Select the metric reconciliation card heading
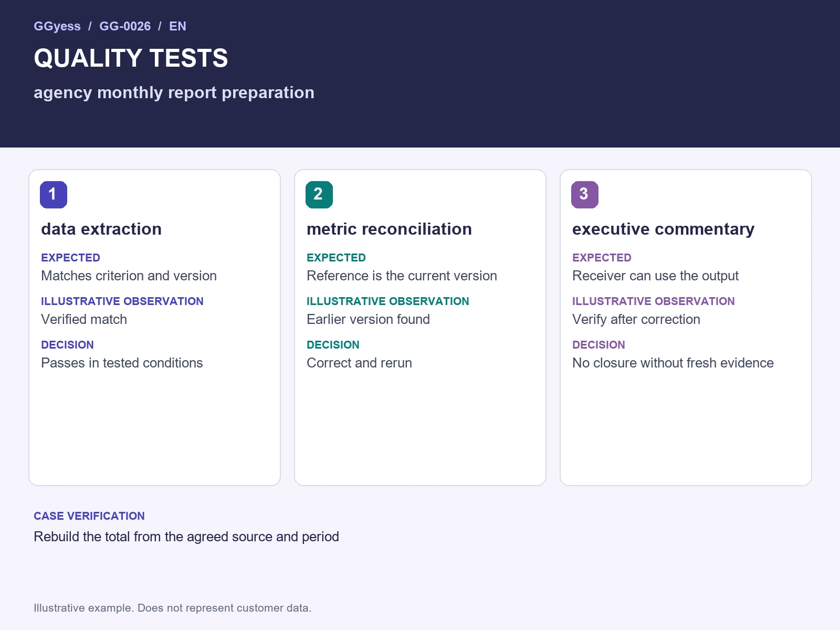 click(x=389, y=229)
